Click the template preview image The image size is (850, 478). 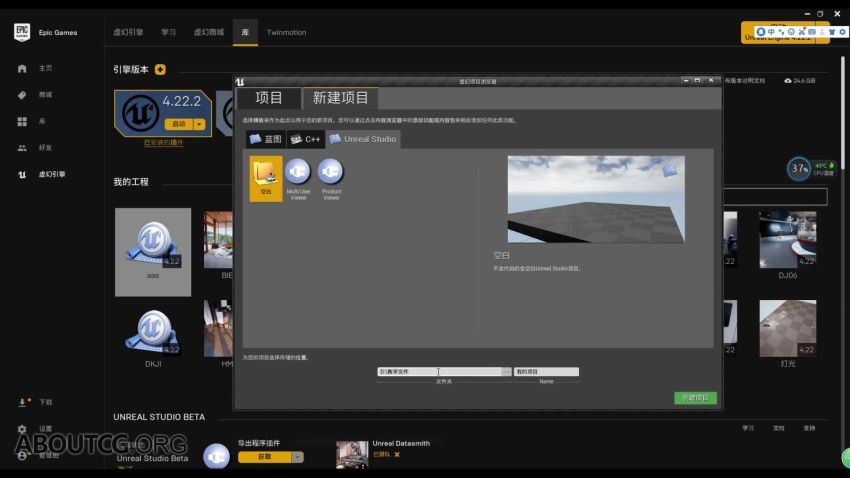point(596,199)
